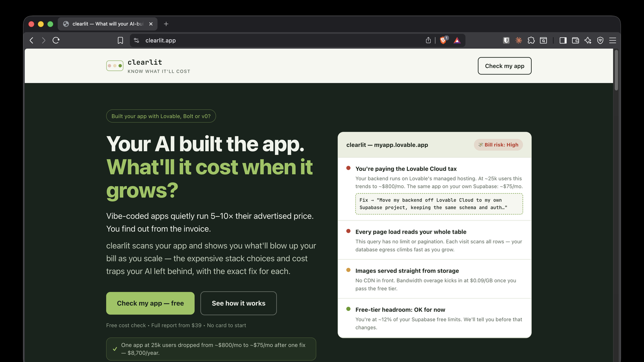The height and width of the screenshot is (362, 644).
Task: Click the Fix prompt code box
Action: tap(439, 204)
